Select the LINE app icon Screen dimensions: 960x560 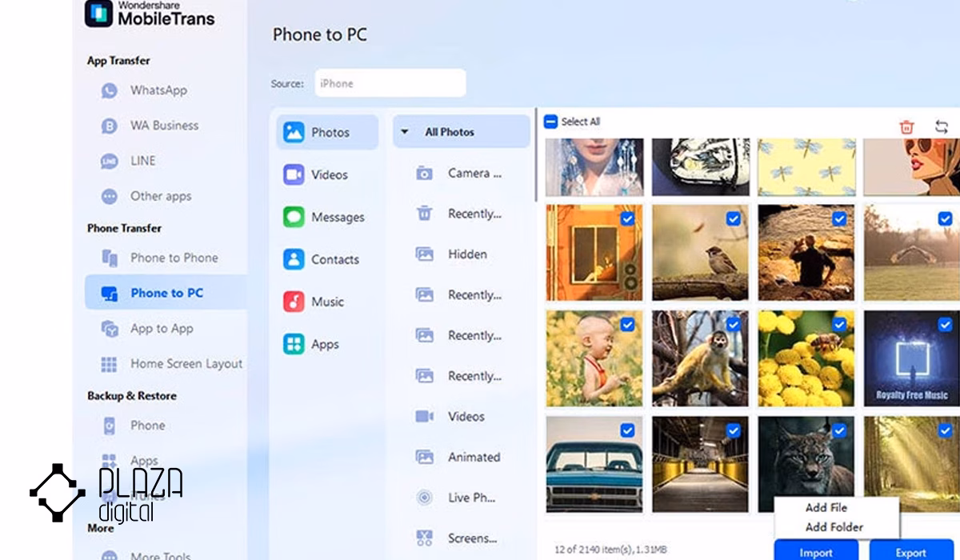click(109, 161)
